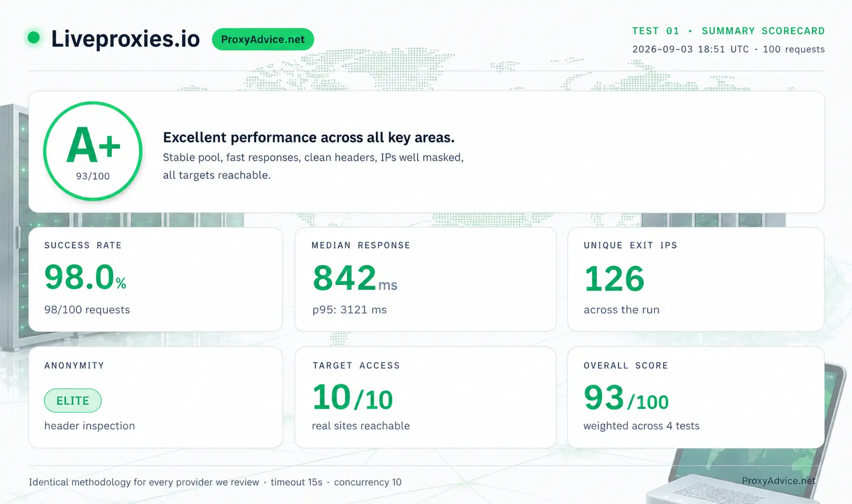The height and width of the screenshot is (504, 852).
Task: Click the 93/100 overall score value
Action: [626, 398]
